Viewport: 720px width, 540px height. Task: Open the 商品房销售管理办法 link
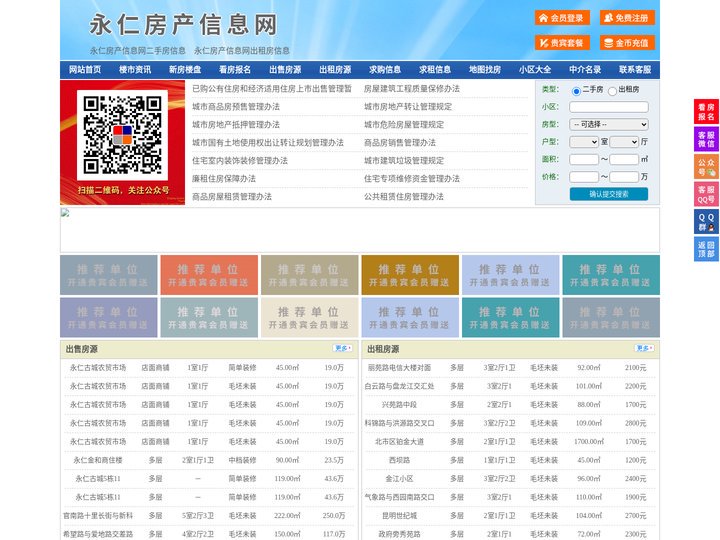click(400, 143)
